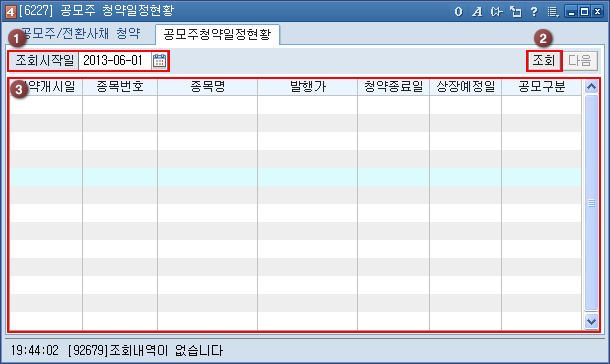Close the 6227 window

coord(598,12)
